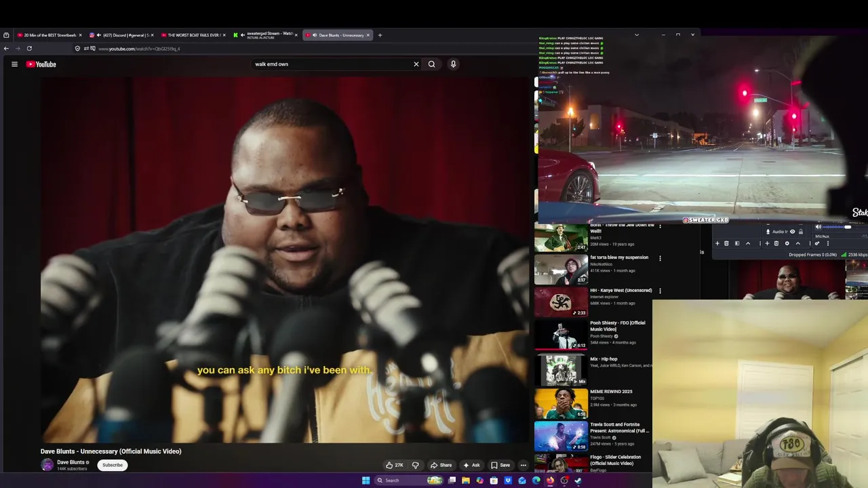Switch to the Discord #general tab
The height and width of the screenshot is (488, 868).
tap(121, 35)
